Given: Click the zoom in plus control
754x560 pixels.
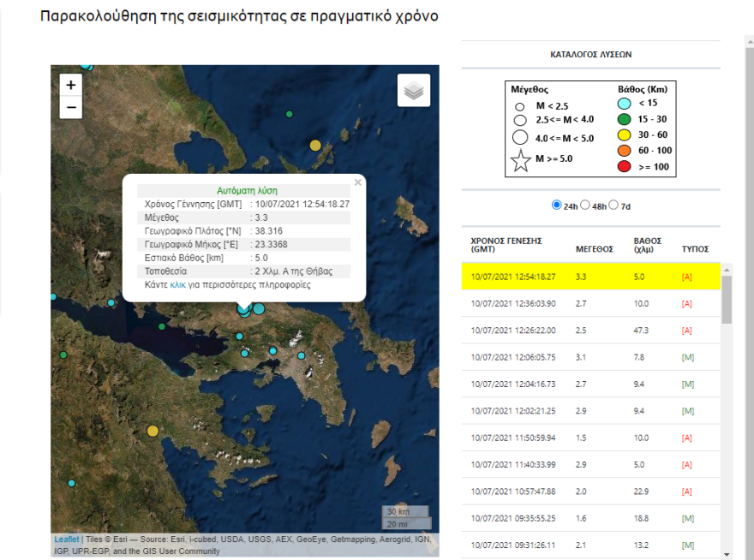Looking at the screenshot, I should (x=70, y=86).
